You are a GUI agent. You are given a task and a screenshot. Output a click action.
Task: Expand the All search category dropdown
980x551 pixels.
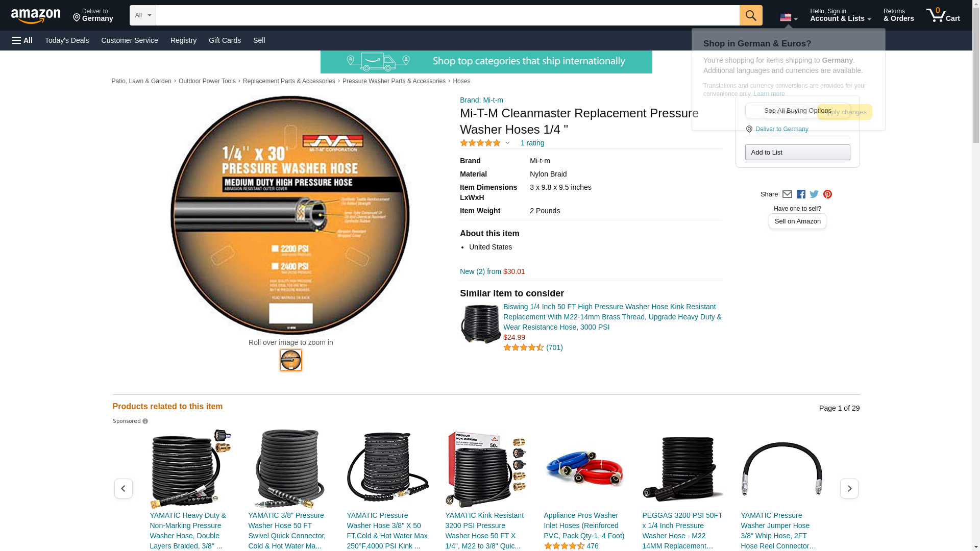143,15
